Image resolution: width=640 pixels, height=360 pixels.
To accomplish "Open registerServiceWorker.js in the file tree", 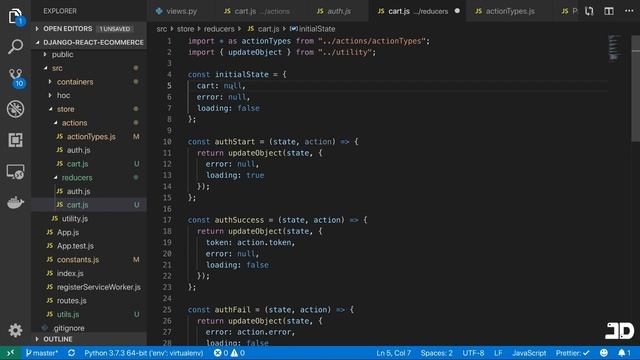I will (x=89, y=287).
